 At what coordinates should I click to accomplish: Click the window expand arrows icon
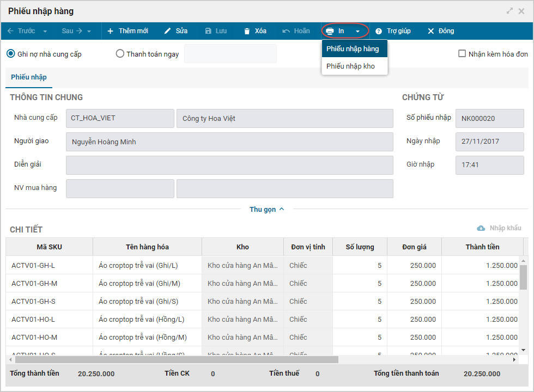pyautogui.click(x=510, y=11)
